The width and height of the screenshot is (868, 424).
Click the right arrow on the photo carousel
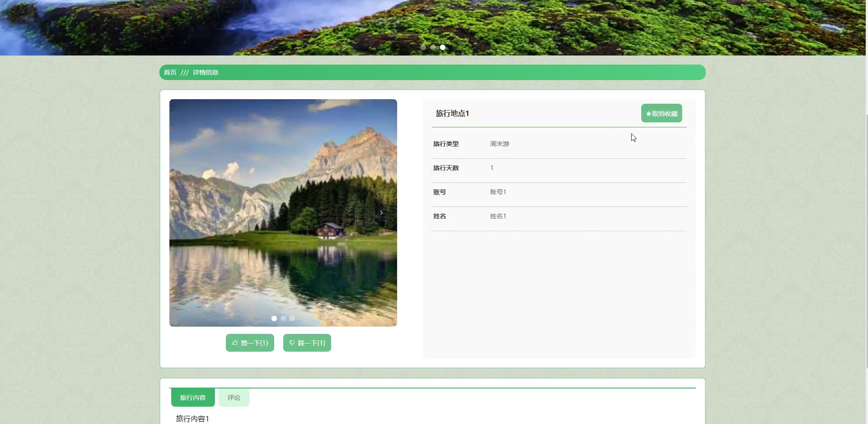[x=382, y=212]
